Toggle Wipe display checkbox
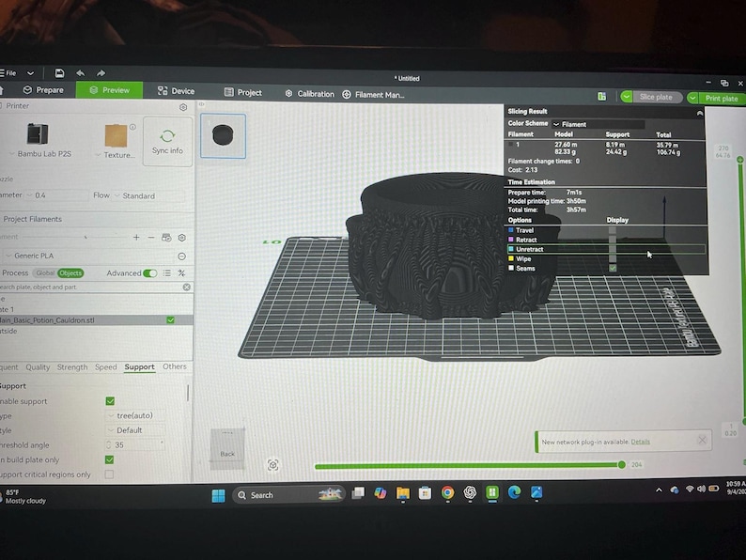 pyautogui.click(x=613, y=258)
